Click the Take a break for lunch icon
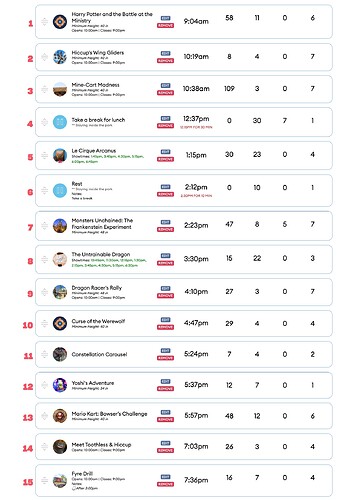The height and width of the screenshot is (500, 364). pos(60,122)
